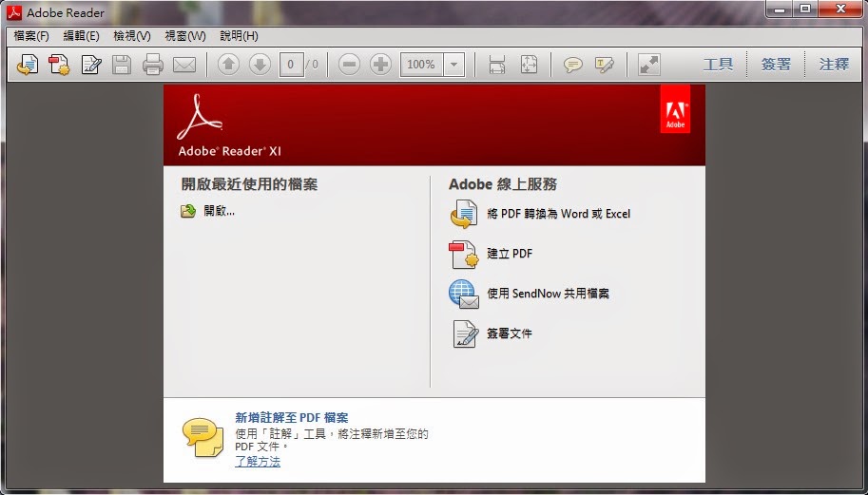Screen dimensions: 868x495
Task: Click the save file floppy icon
Action: (122, 65)
